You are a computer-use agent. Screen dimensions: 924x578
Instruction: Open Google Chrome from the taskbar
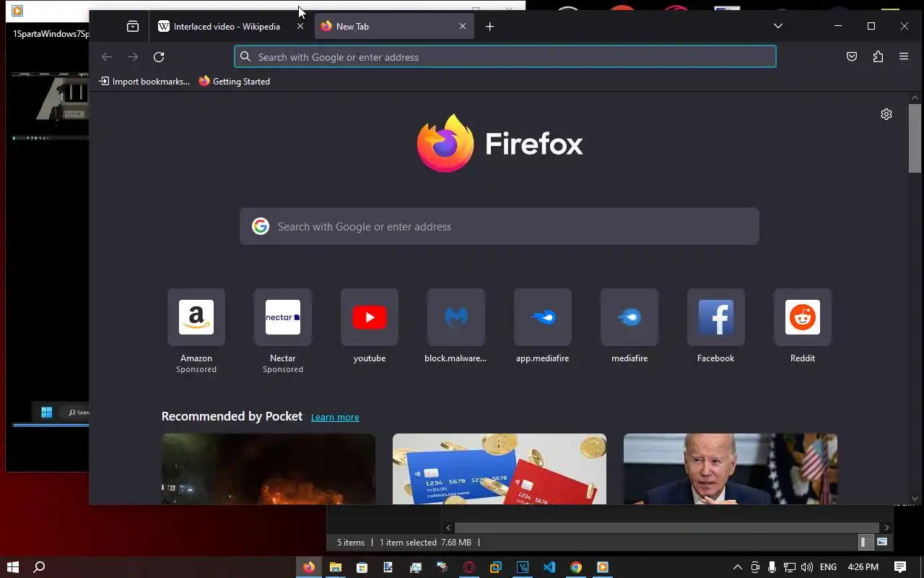[576, 567]
